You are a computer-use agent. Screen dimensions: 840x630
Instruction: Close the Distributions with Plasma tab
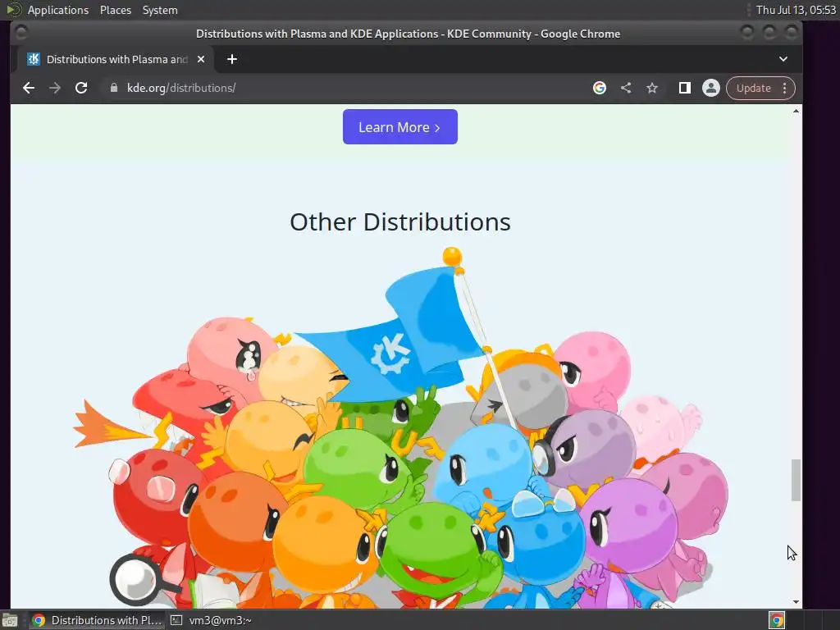tap(201, 59)
